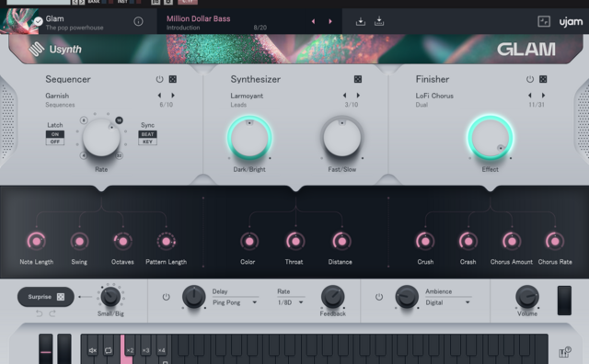Undo the last surprise change
This screenshot has width=589, height=364.
click(39, 313)
